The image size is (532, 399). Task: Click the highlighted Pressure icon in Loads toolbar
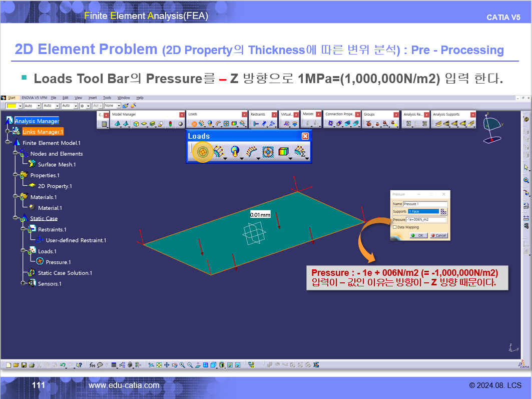203,152
